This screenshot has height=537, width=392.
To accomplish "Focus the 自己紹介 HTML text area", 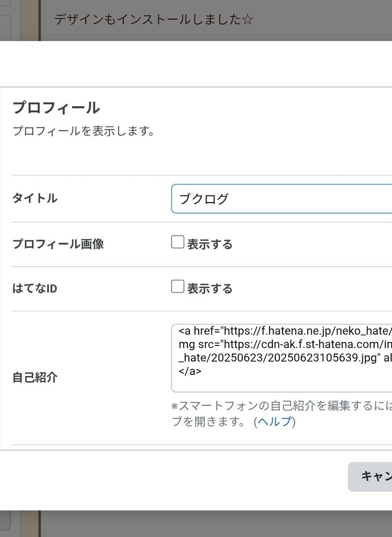I will click(282, 358).
